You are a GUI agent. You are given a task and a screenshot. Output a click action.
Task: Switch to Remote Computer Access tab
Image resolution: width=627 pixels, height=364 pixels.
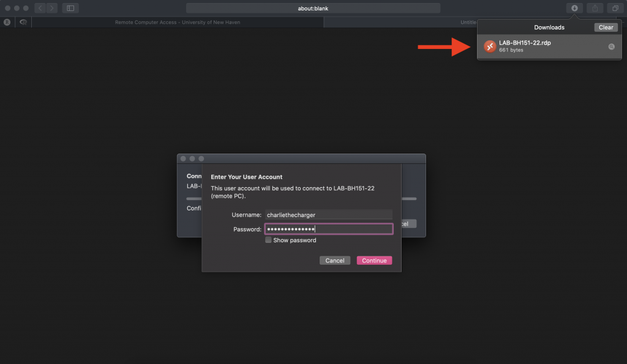coord(178,22)
